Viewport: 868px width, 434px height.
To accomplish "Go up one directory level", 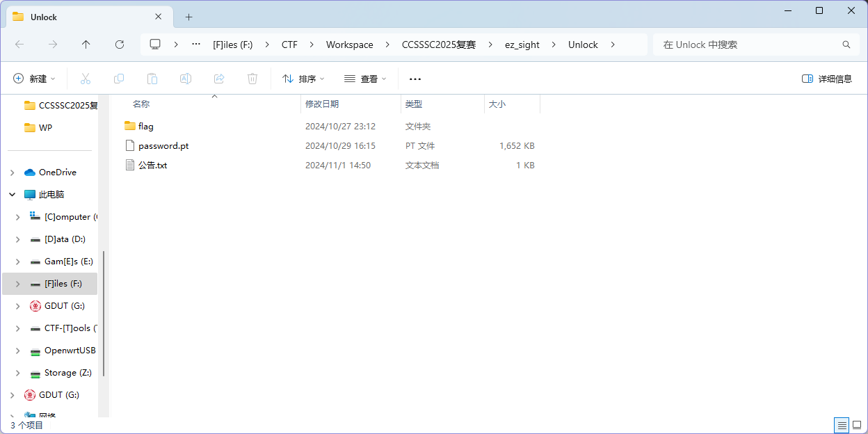I will pos(86,45).
